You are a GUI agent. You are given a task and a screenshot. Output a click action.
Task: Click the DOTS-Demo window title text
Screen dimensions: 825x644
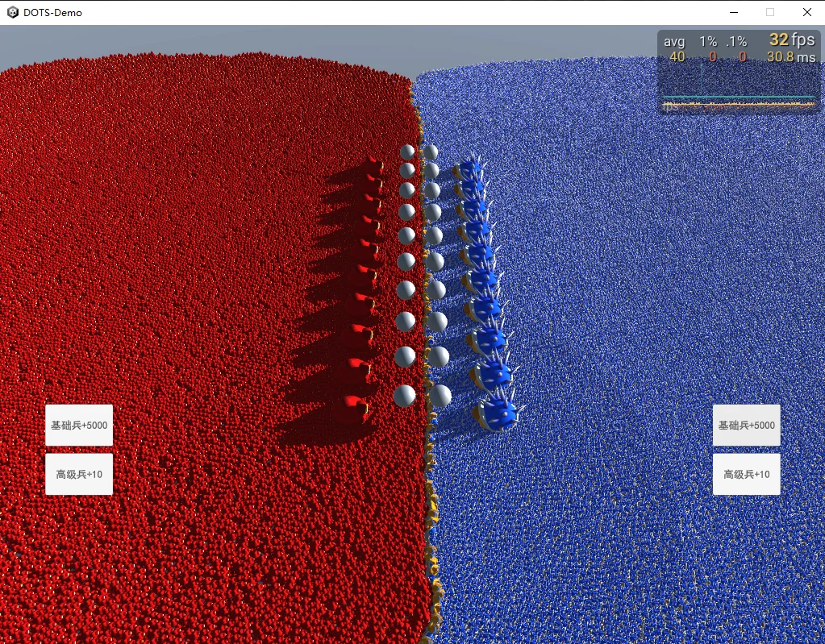click(x=52, y=12)
